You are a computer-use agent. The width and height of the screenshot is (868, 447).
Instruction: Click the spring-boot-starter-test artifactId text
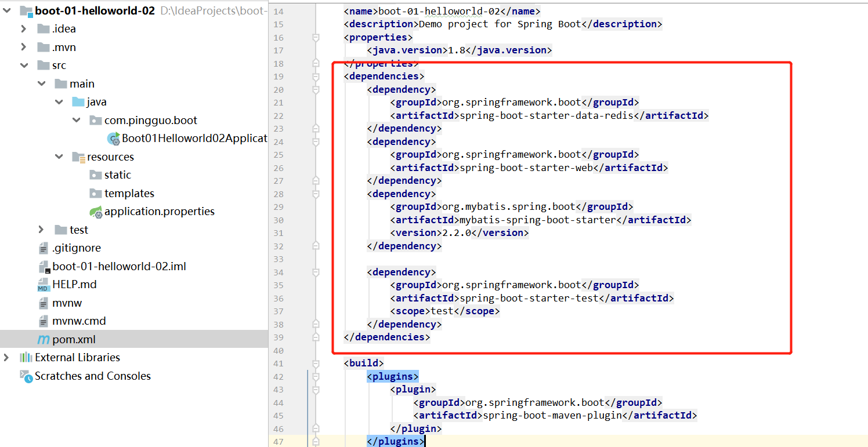(x=529, y=298)
